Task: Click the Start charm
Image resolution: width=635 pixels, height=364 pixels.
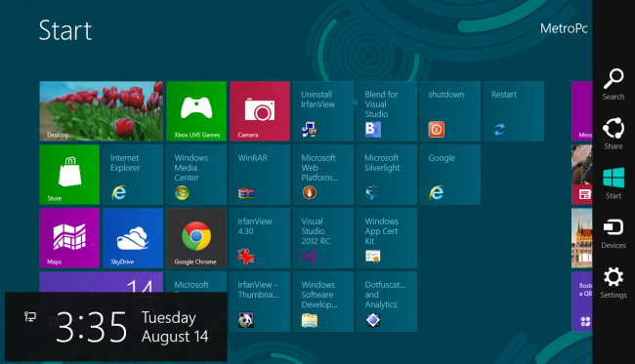Action: point(614,183)
